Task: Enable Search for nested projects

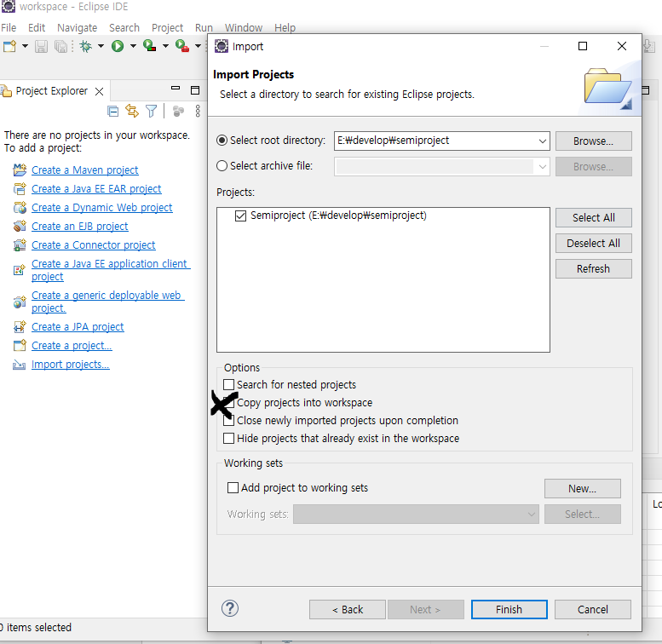Action: point(229,384)
